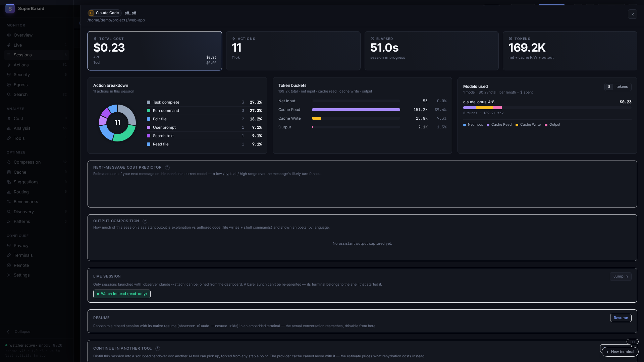
Task: Click Jump in for the live session
Action: pyautogui.click(x=621, y=277)
